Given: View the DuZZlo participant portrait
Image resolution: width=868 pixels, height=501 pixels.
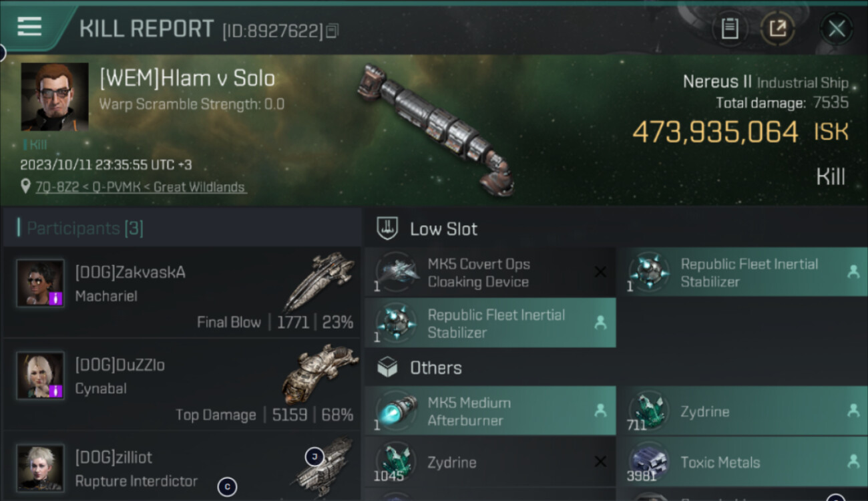Looking at the screenshot, I should pyautogui.click(x=41, y=375).
